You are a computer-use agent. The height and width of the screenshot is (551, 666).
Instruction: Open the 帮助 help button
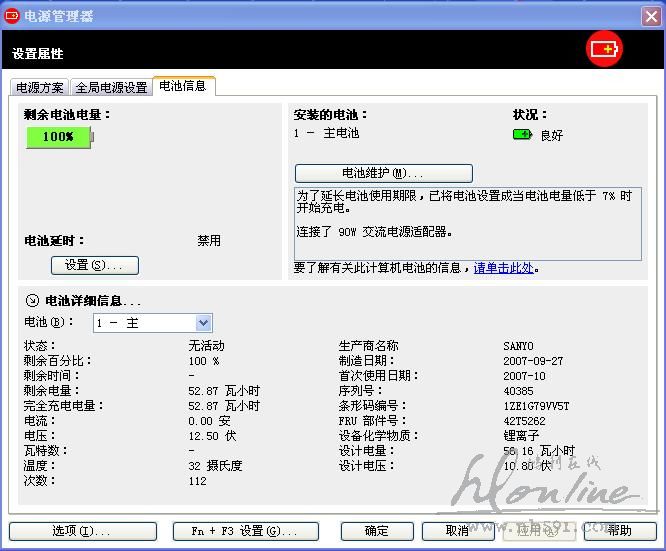click(619, 531)
